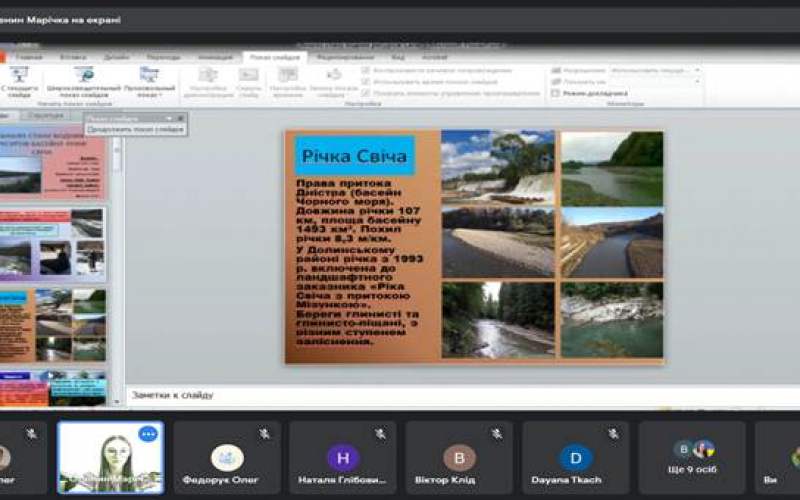Open the custom slide show icon
Viewport: 800px width, 500px height.
coord(149,74)
